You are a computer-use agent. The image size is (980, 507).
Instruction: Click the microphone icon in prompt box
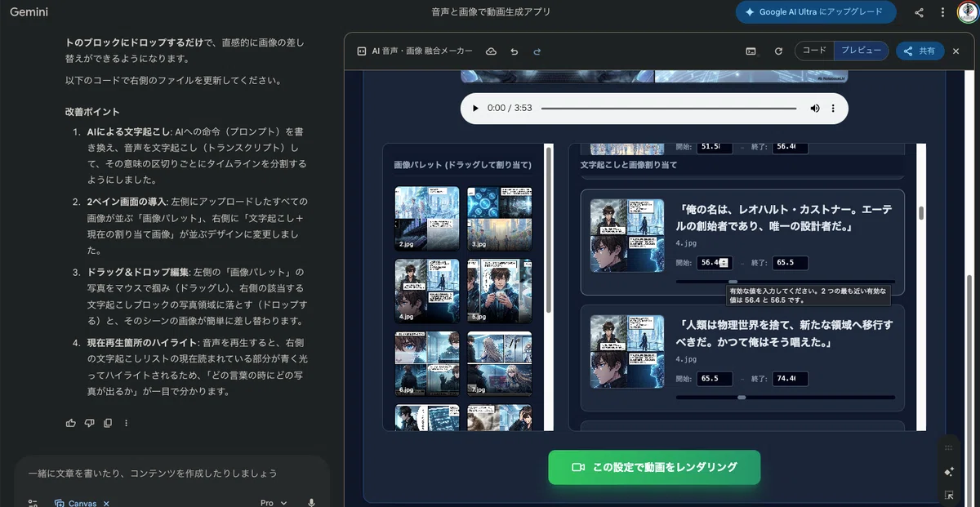[x=312, y=503]
